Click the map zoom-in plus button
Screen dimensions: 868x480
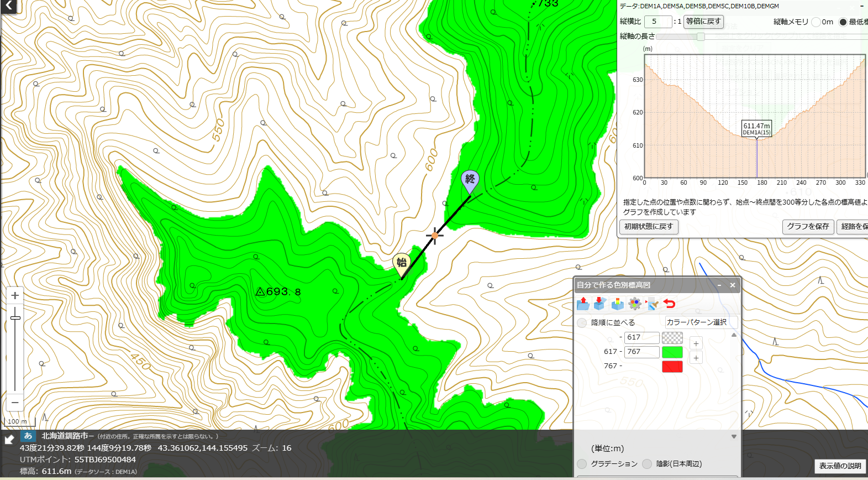click(x=15, y=296)
